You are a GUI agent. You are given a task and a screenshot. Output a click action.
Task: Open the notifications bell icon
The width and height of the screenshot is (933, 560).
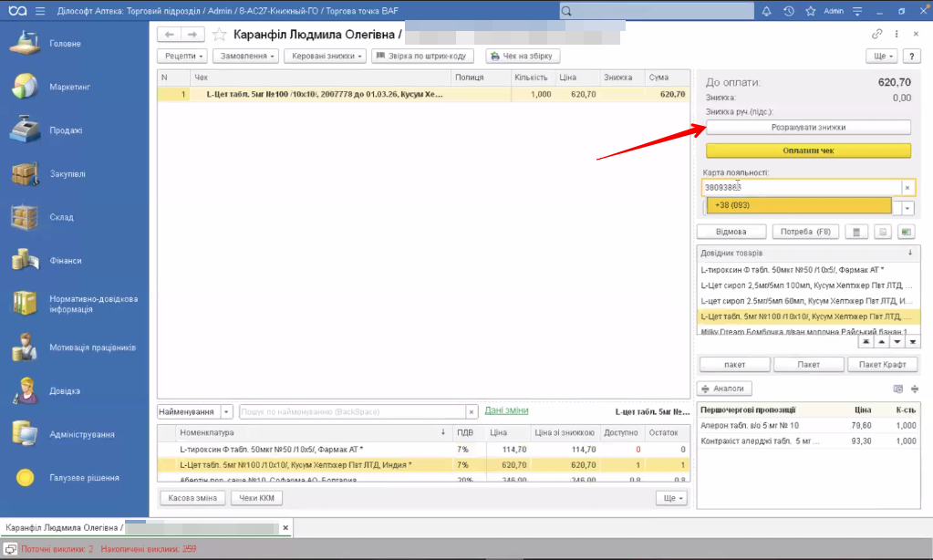pos(766,11)
